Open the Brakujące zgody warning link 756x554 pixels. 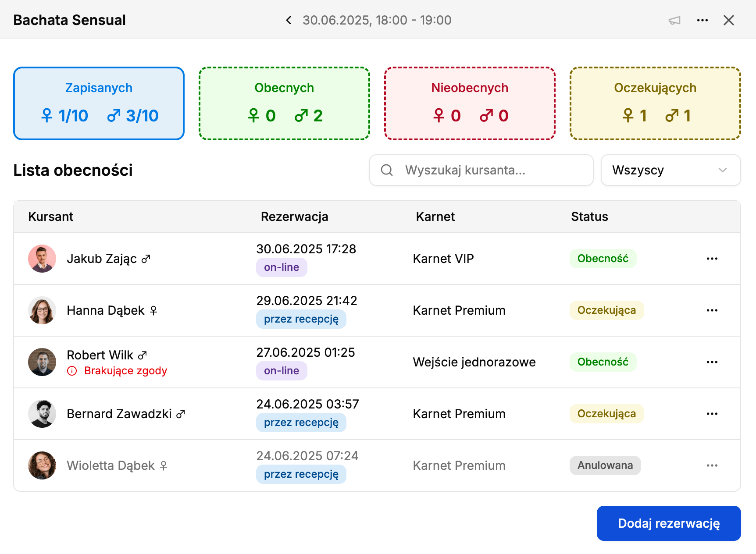click(x=125, y=371)
